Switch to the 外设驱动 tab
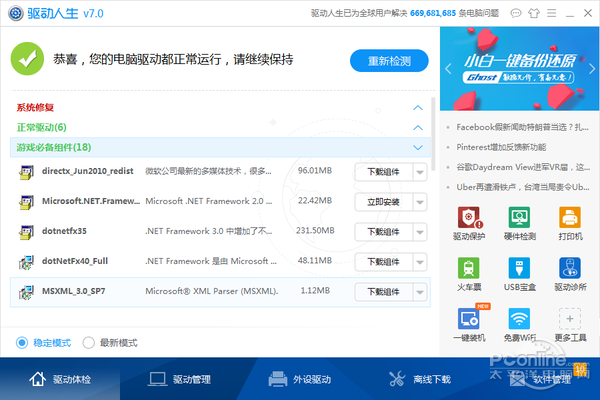Screen dimensions: 600x400 300,379
